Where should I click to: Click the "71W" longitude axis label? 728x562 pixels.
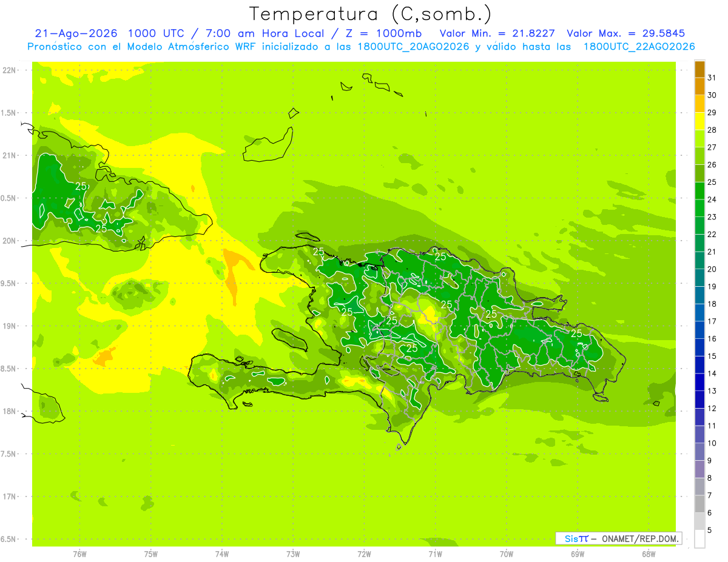coord(435,554)
